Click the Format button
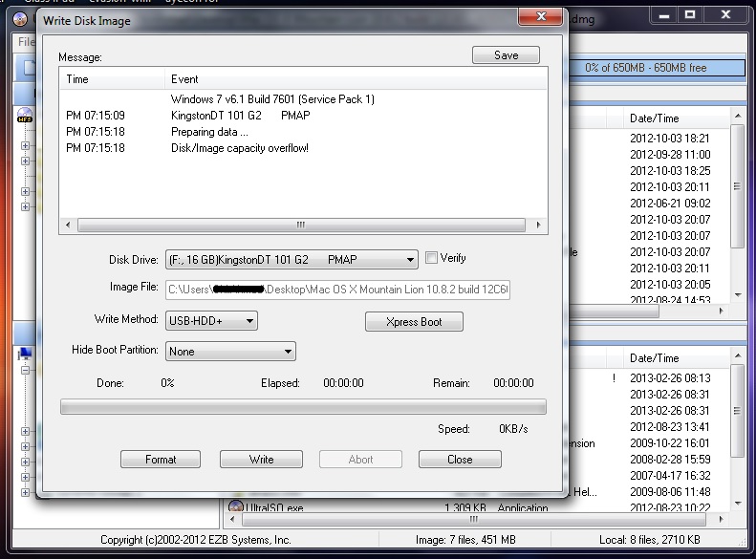Viewport: 756px width, 559px height. point(161,460)
